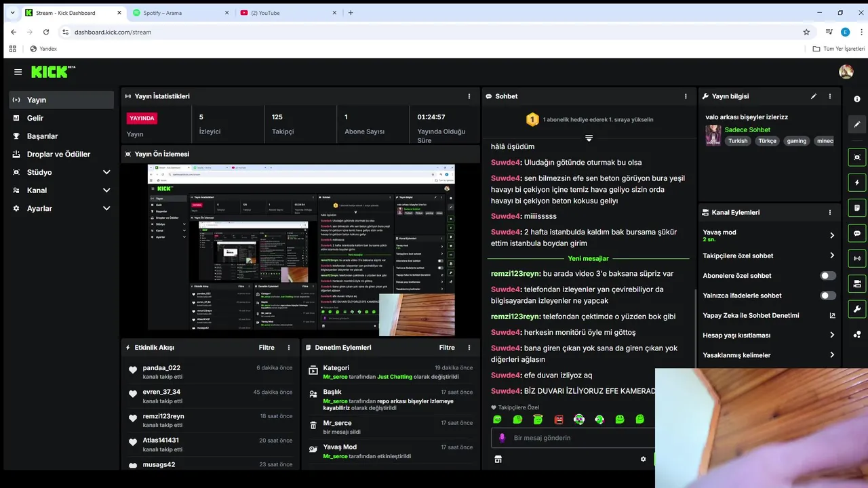The image size is (868, 488).
Task: Open Yapay Zeka ile Sohbet Denetimi link
Action: [x=770, y=315]
